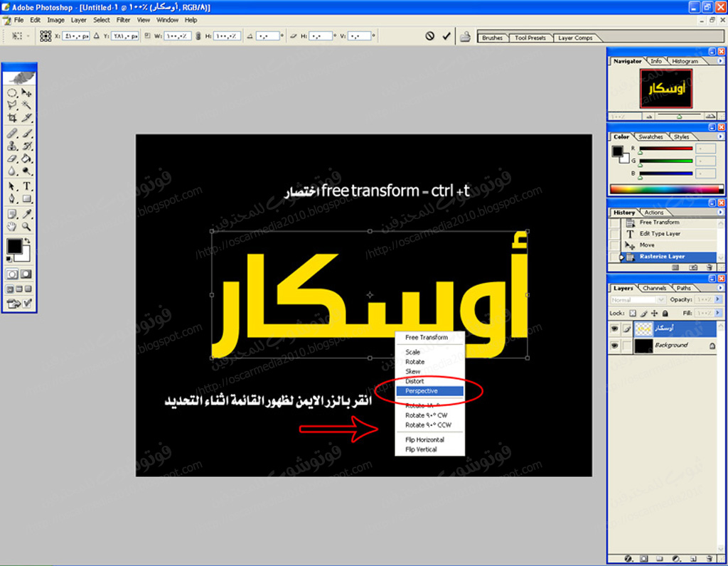
Task: Open the Layer Comps tab
Action: coord(575,38)
